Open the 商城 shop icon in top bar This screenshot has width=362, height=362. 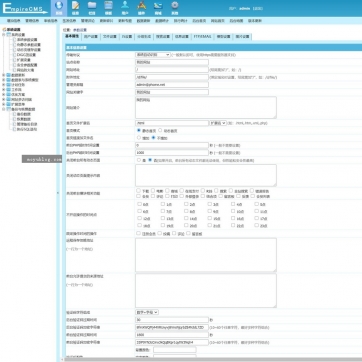(x=158, y=6)
